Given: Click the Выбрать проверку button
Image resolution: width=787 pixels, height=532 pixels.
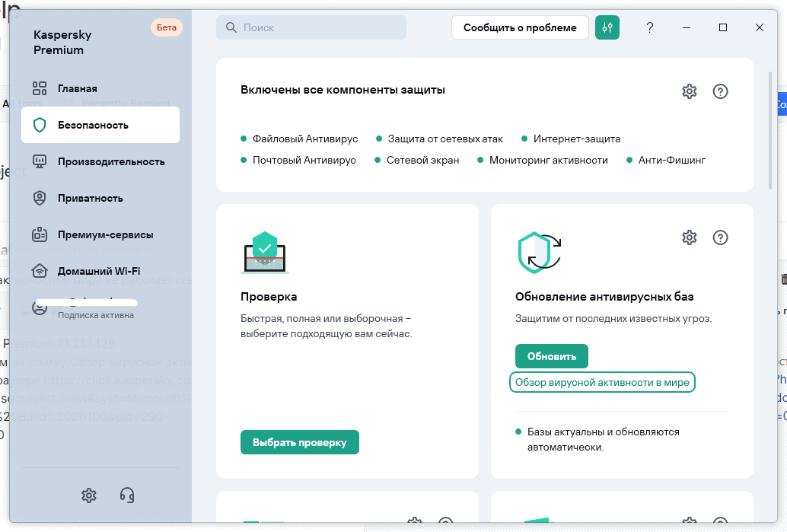Looking at the screenshot, I should coord(300,442).
